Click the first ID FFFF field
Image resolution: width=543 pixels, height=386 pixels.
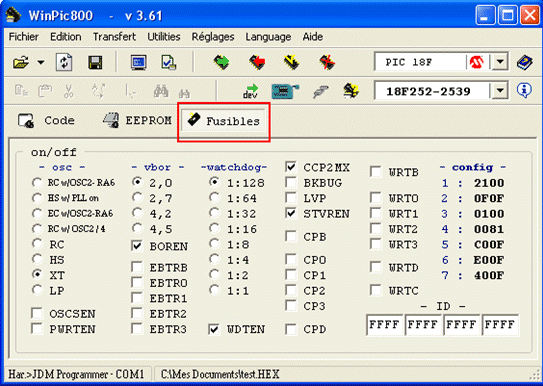(385, 325)
